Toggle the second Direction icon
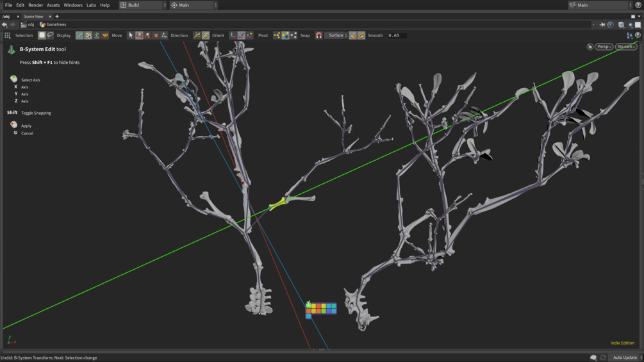This screenshot has width=644, height=362. pyautogui.click(x=205, y=36)
